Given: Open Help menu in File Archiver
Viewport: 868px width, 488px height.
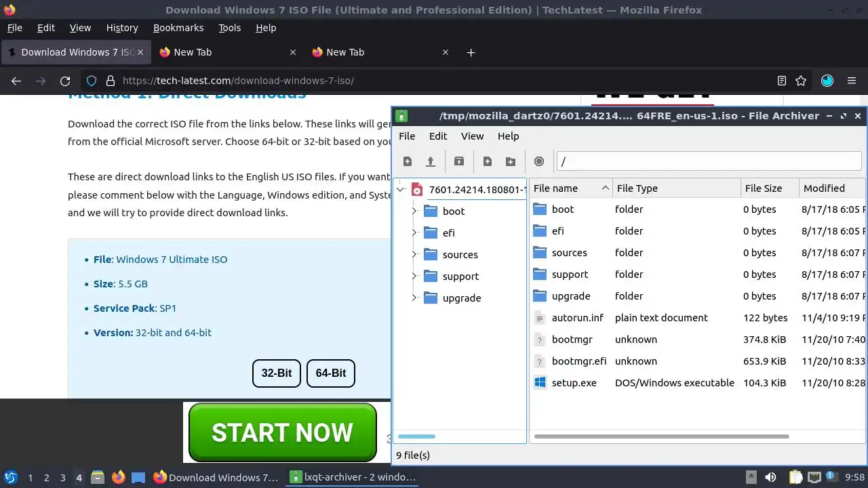Looking at the screenshot, I should 508,136.
